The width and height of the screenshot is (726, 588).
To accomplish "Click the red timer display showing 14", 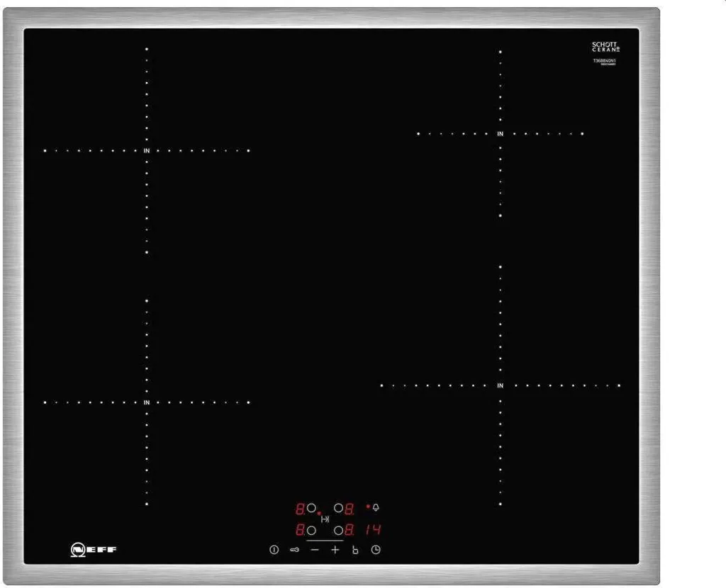I will (374, 530).
